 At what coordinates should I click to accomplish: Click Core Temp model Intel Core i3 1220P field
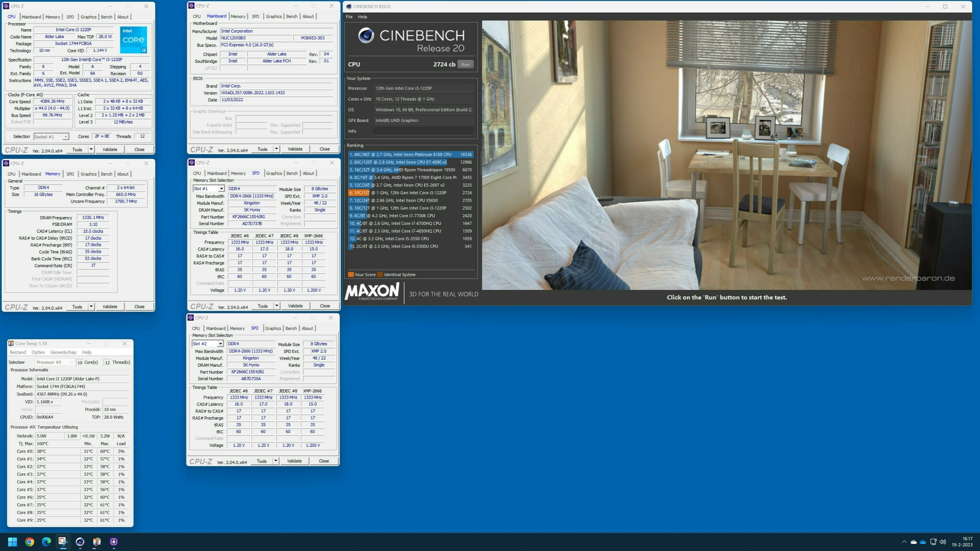(82, 379)
